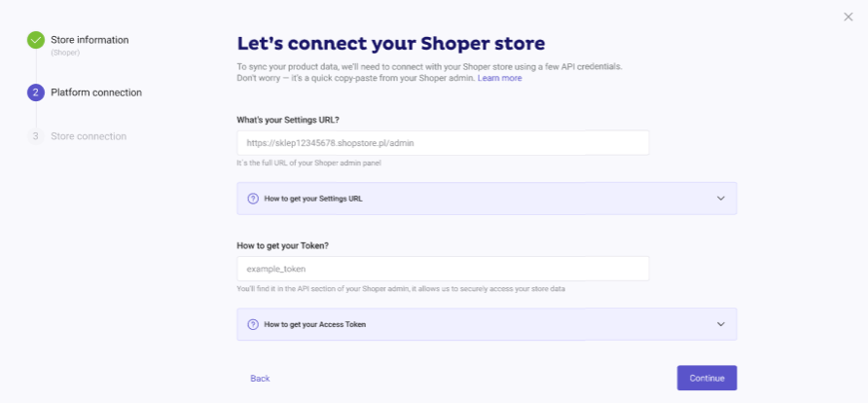
Task: Click chevron arrow on Access Token help panel
Action: 721,324
